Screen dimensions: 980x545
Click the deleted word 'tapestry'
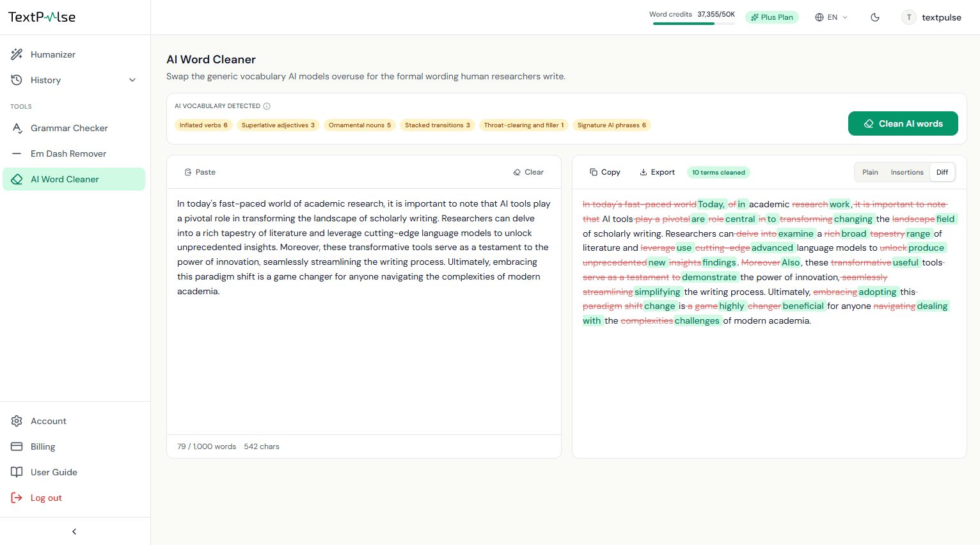coord(887,233)
